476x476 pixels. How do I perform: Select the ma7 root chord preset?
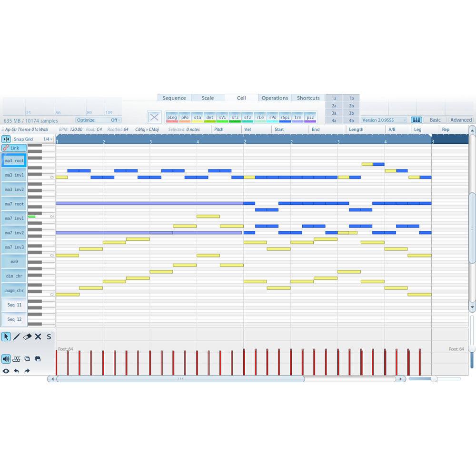click(x=14, y=204)
